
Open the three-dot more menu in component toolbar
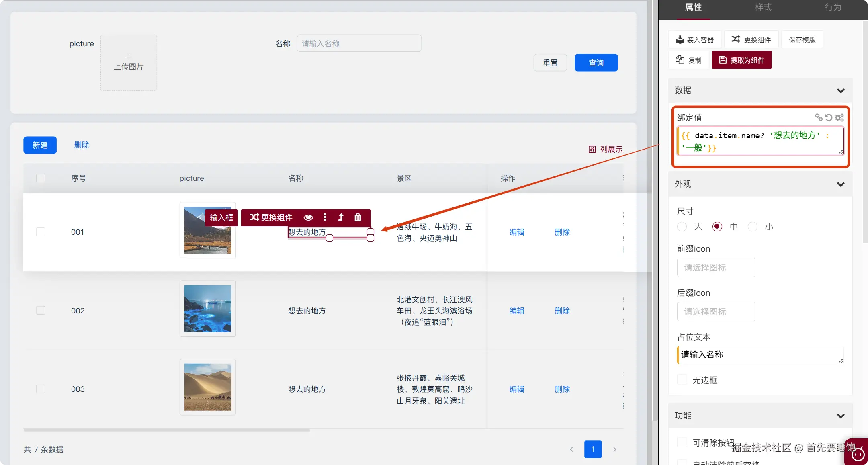(x=325, y=217)
